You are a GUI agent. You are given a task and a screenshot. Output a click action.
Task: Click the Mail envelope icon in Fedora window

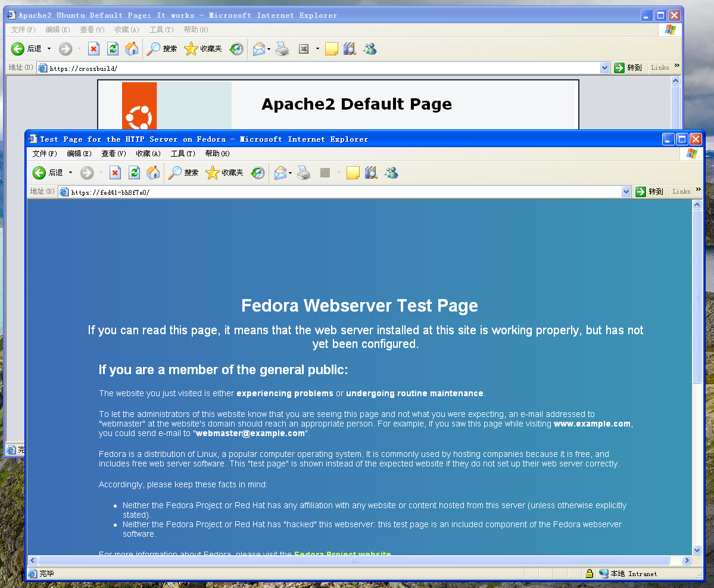(280, 173)
